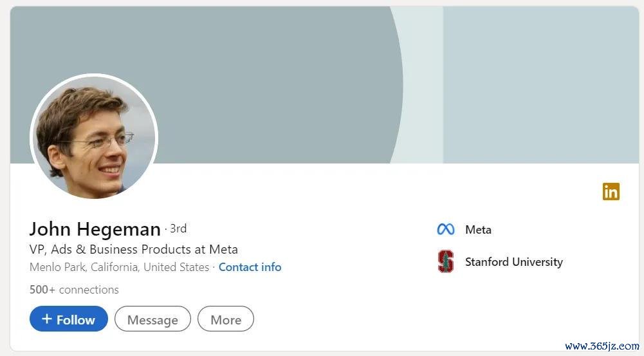Click the Stanford University tree logo

tap(446, 261)
